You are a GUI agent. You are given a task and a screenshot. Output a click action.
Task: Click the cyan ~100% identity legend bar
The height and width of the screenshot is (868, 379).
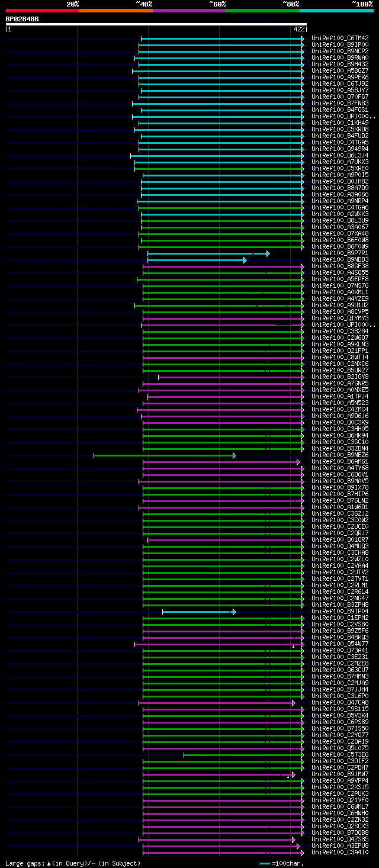336,11
